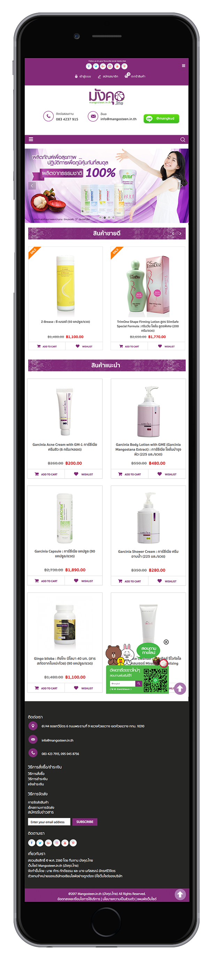Open the Pinterest icon in top bar
Viewport: 210px width, 980px height.
pos(124,66)
